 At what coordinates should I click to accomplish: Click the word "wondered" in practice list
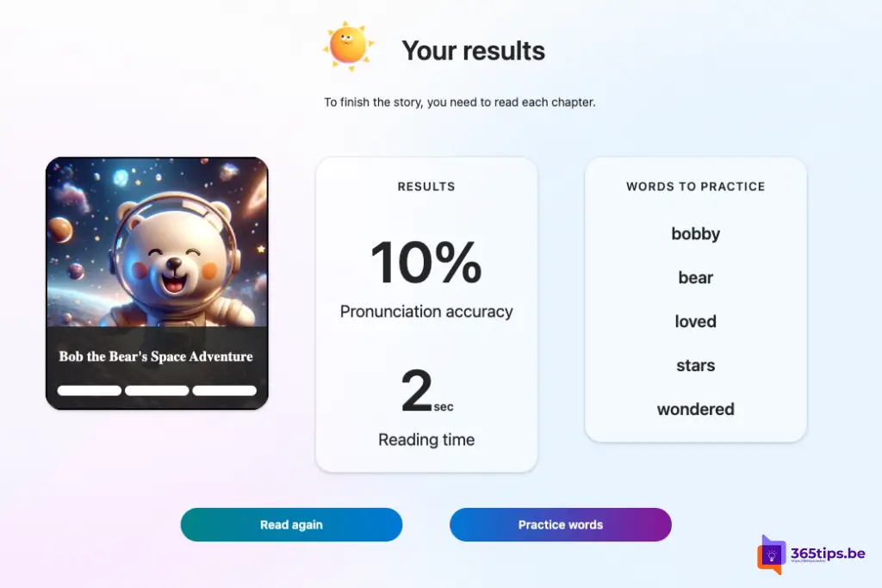(695, 410)
